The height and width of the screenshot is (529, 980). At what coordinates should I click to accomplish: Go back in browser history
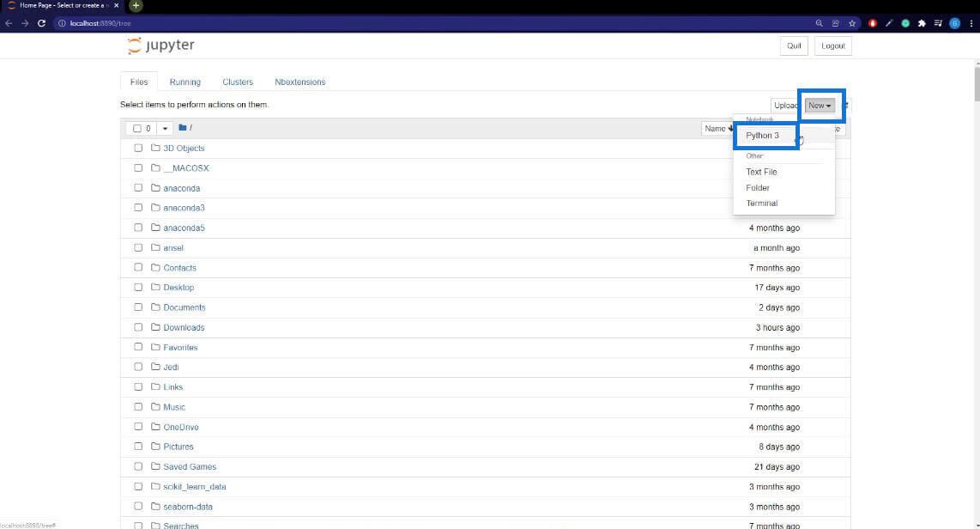tap(9, 23)
